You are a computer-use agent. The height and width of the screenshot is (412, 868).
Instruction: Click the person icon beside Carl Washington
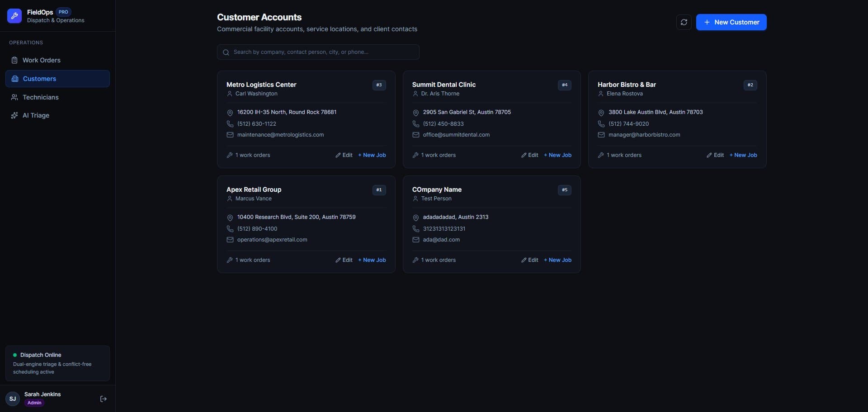coord(229,94)
